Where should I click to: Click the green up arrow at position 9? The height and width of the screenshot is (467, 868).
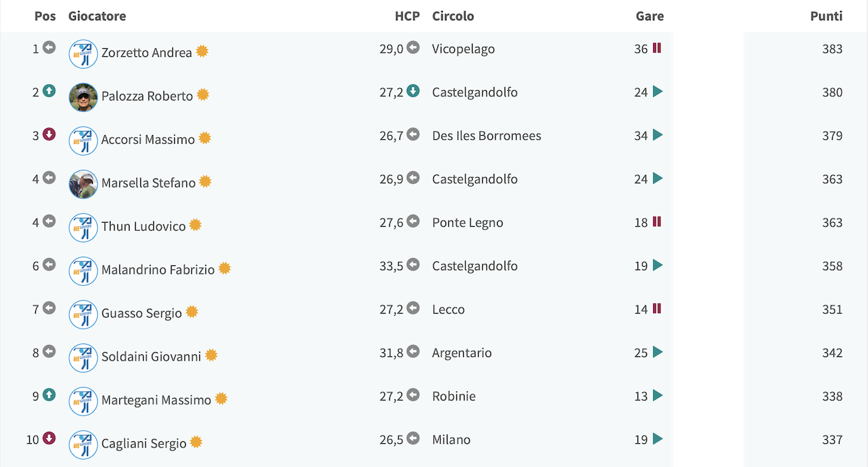click(49, 395)
